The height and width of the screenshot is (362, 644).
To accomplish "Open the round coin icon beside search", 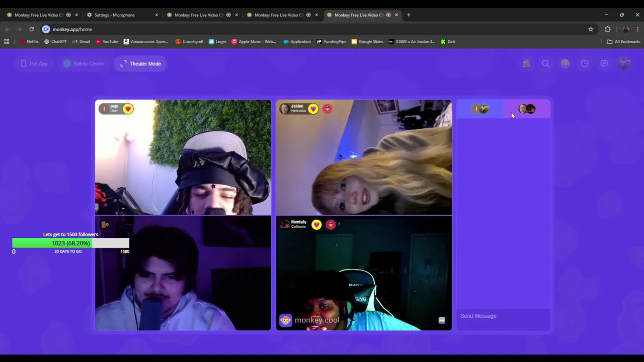I will tap(566, 64).
